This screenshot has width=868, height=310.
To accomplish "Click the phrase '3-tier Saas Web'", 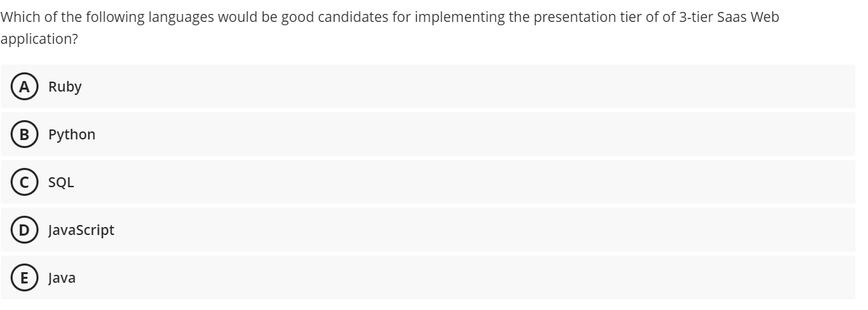I will click(x=729, y=17).
